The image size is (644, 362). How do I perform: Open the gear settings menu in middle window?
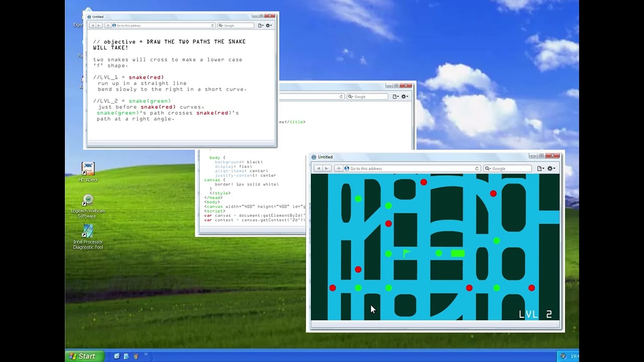(404, 97)
